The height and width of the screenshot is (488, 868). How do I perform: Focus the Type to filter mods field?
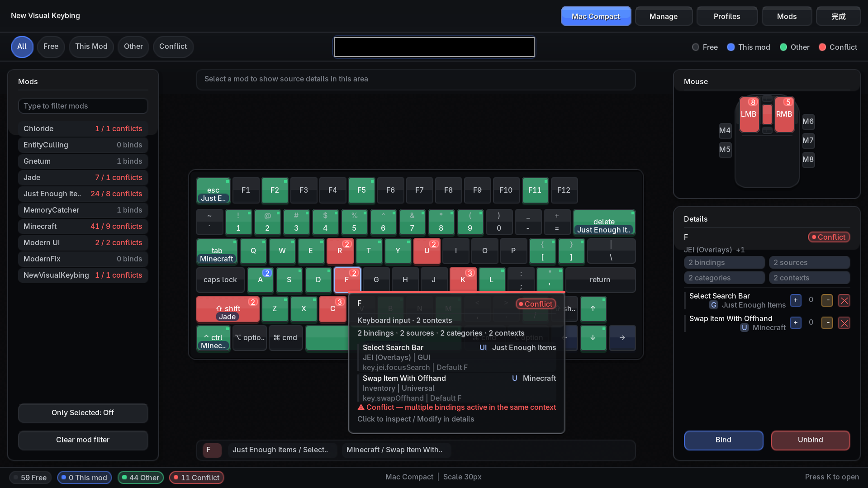pos(83,106)
